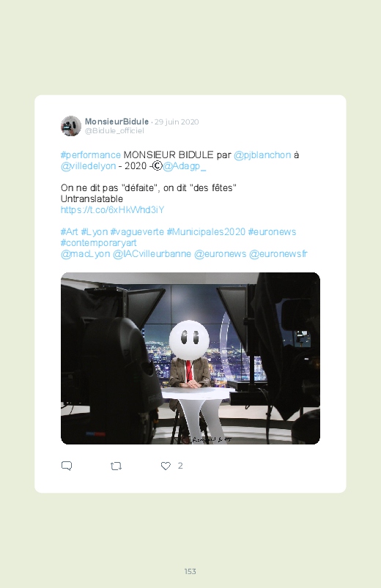This screenshot has width=381, height=588.
Task: Click the reply speech bubble icon
Action: [x=67, y=466]
